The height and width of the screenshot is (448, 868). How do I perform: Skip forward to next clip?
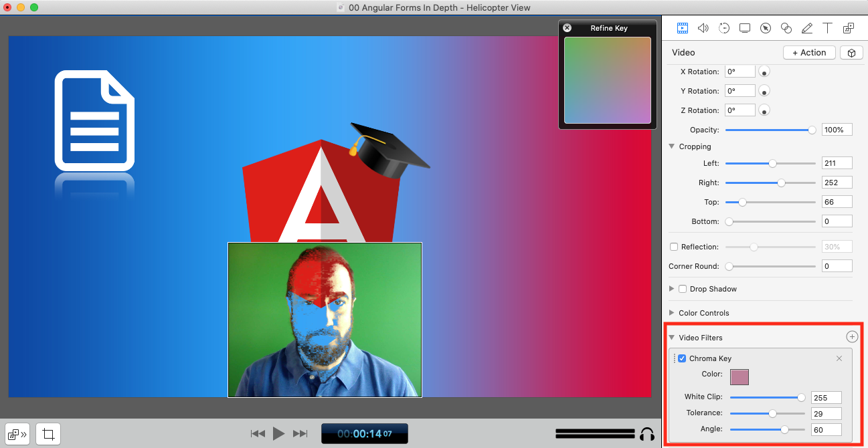(x=300, y=434)
